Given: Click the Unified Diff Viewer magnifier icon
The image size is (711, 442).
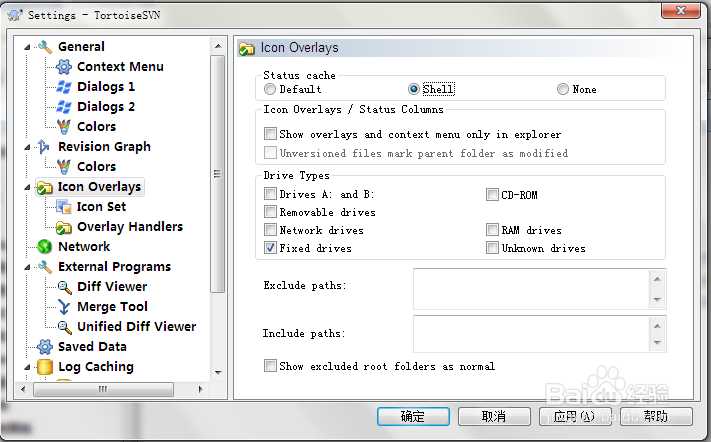Looking at the screenshot, I should (x=64, y=327).
